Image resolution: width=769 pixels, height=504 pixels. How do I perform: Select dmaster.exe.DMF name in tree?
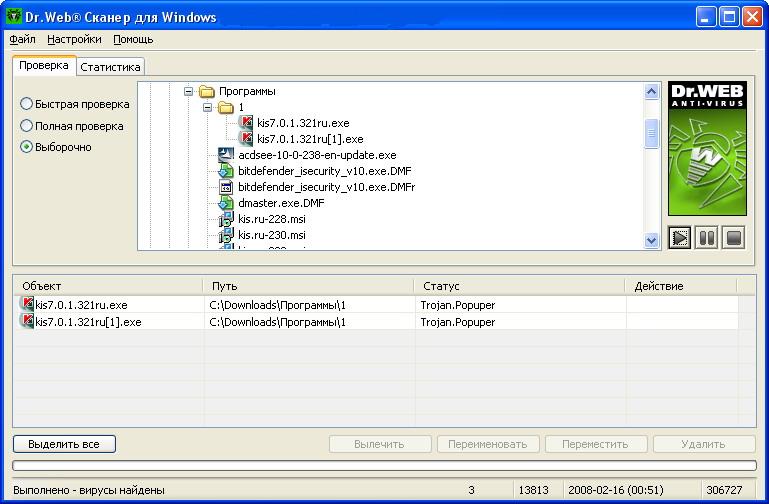tap(281, 203)
